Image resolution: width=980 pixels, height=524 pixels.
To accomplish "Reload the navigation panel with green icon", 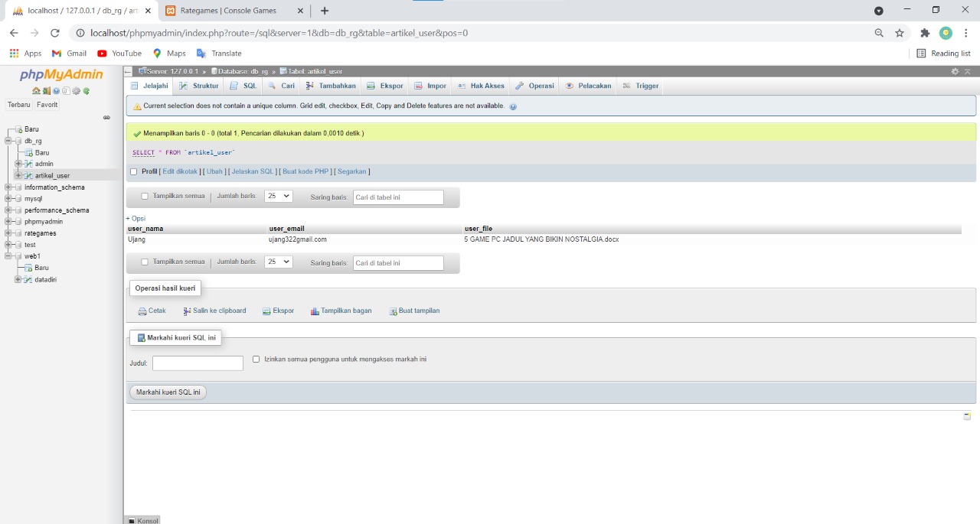I will 87,91.
